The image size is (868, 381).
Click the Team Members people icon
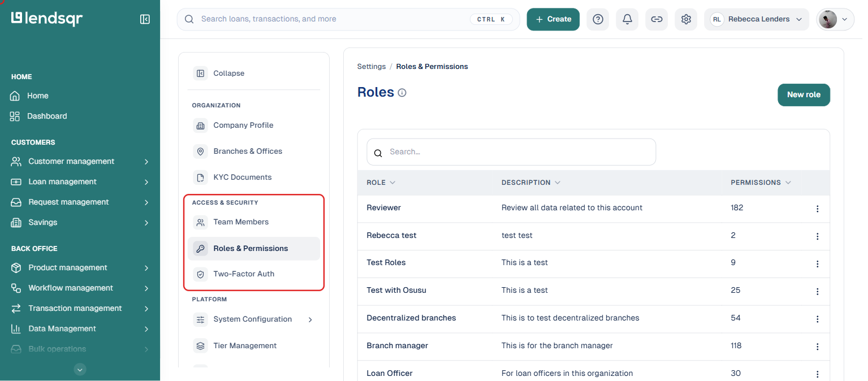click(200, 222)
